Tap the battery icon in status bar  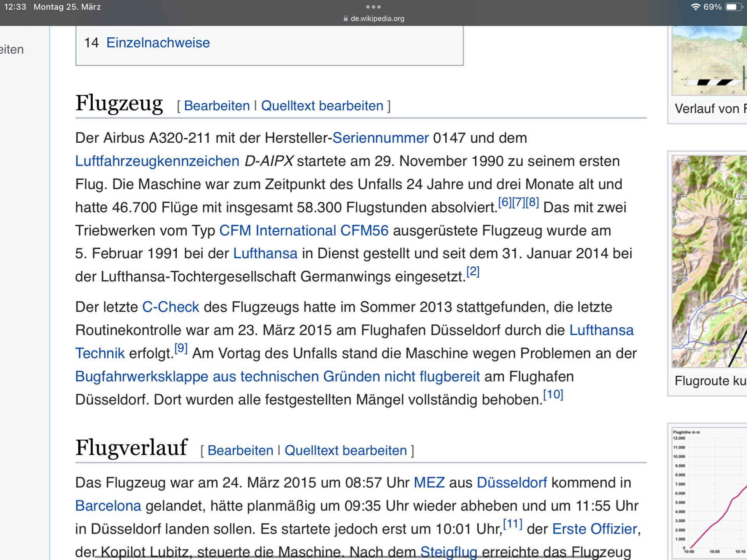point(733,7)
